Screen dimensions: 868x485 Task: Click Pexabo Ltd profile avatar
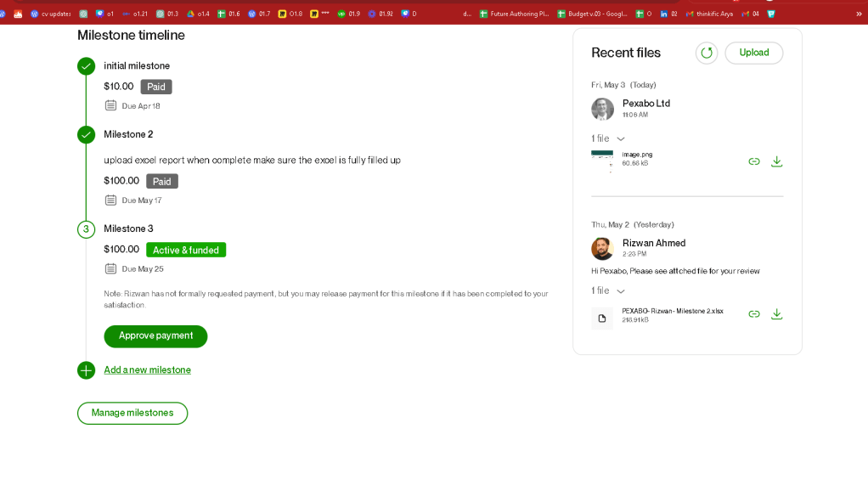click(602, 109)
